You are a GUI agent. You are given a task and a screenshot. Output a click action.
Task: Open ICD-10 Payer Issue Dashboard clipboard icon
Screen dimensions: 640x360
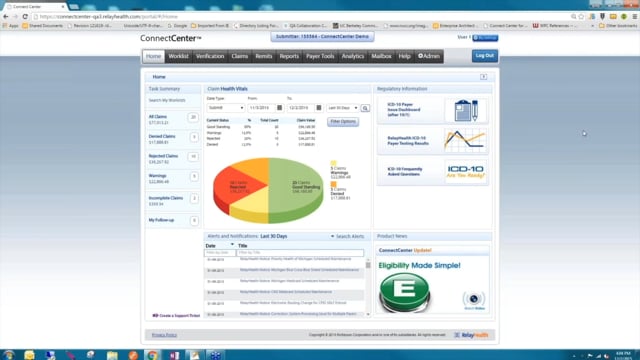coord(466,110)
